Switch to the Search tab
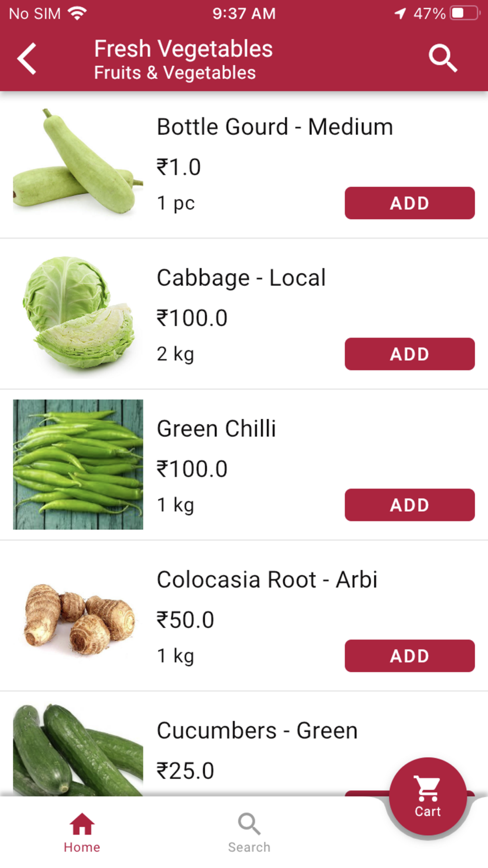This screenshot has width=488, height=868. pos(249,833)
